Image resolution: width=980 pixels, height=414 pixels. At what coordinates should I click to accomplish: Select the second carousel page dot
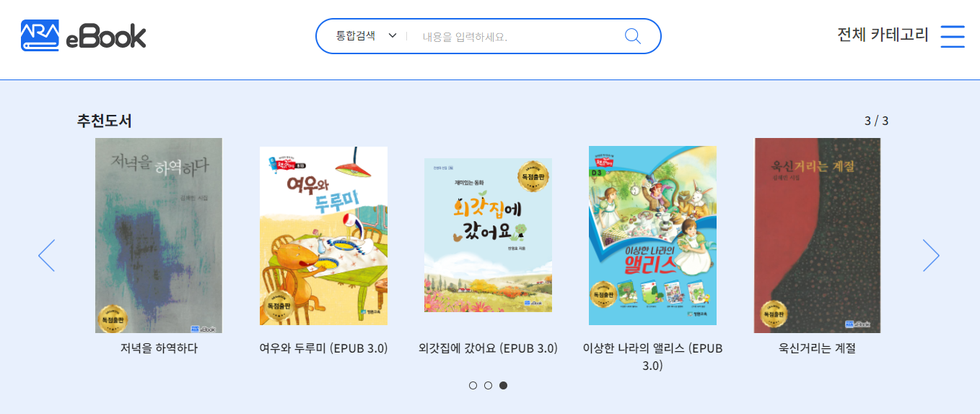pos(488,385)
